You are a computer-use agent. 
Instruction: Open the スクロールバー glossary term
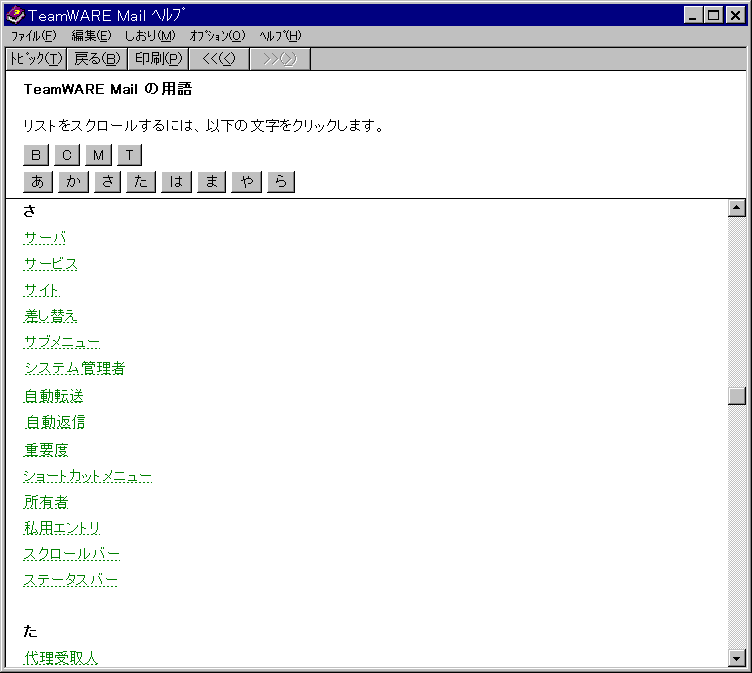(71, 554)
